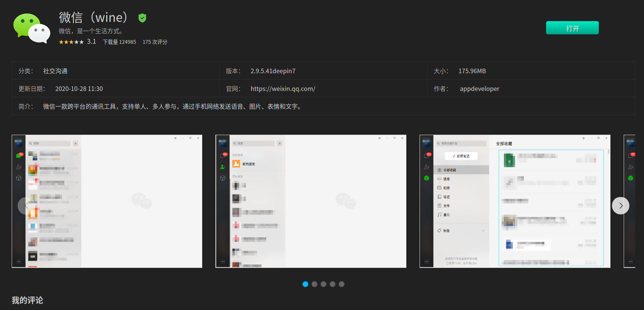Click the 我的评论 section heading
This screenshot has height=310, width=644.
click(x=27, y=300)
